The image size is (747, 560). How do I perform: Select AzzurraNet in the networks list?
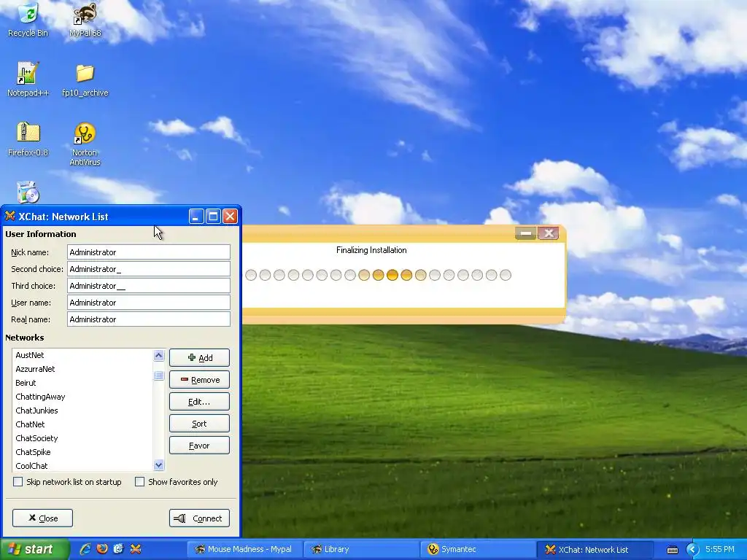pos(82,368)
